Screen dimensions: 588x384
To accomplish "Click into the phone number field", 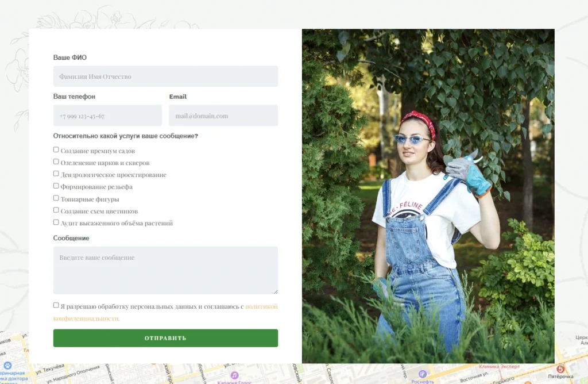I will coord(107,116).
